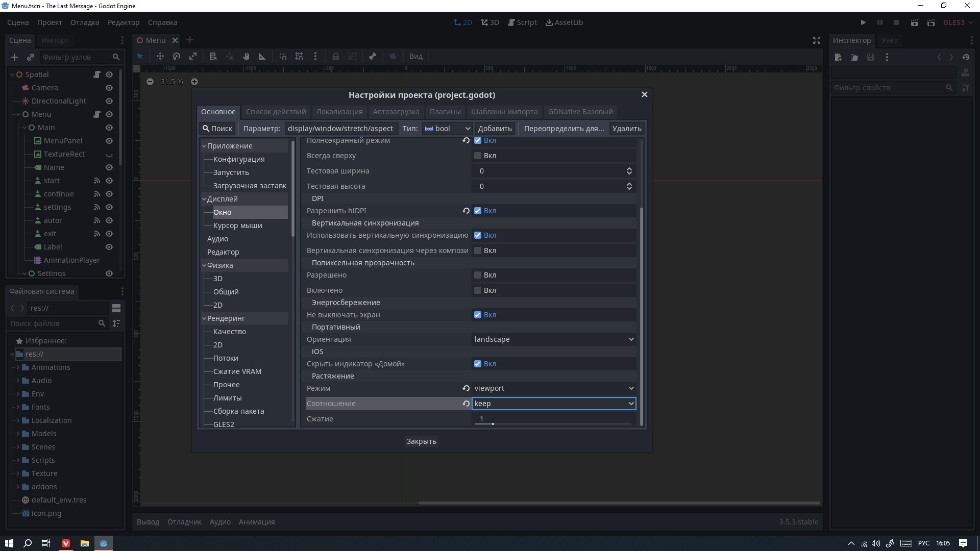Uncheck Полноэкранный режим checkbox
Image resolution: width=980 pixels, height=551 pixels.
478,140
